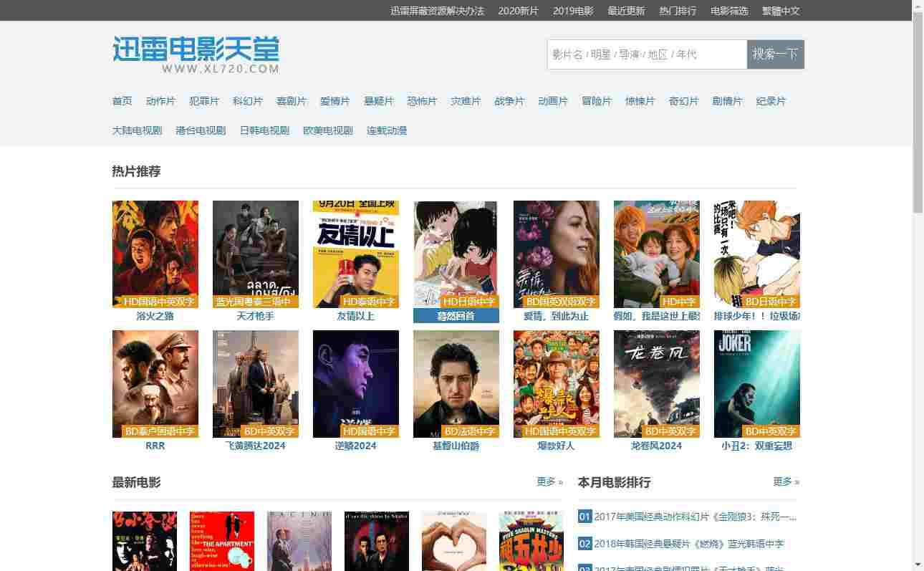This screenshot has height=571, width=924.
Task: Select the 剧情片 category
Action: coord(727,101)
